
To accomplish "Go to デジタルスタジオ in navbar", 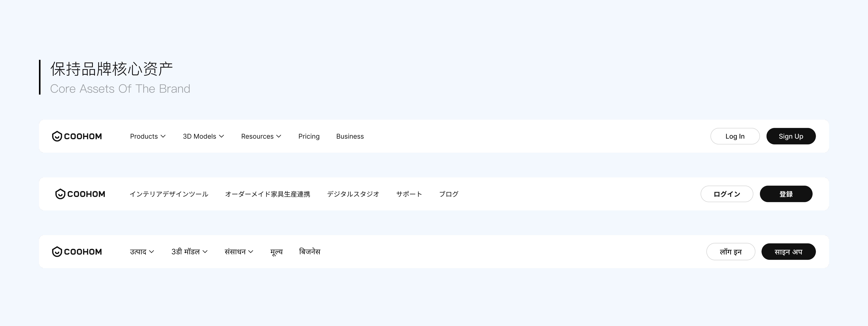I will click(353, 194).
